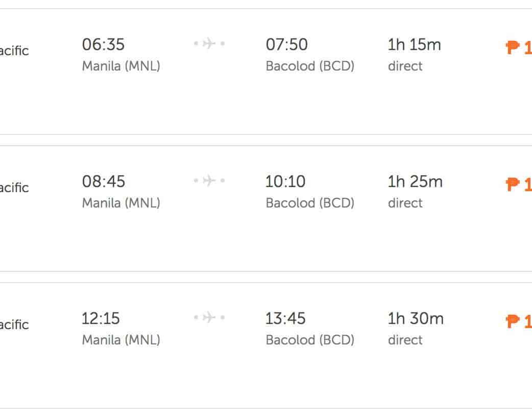Click the 07:50 arrival time

pyautogui.click(x=286, y=44)
